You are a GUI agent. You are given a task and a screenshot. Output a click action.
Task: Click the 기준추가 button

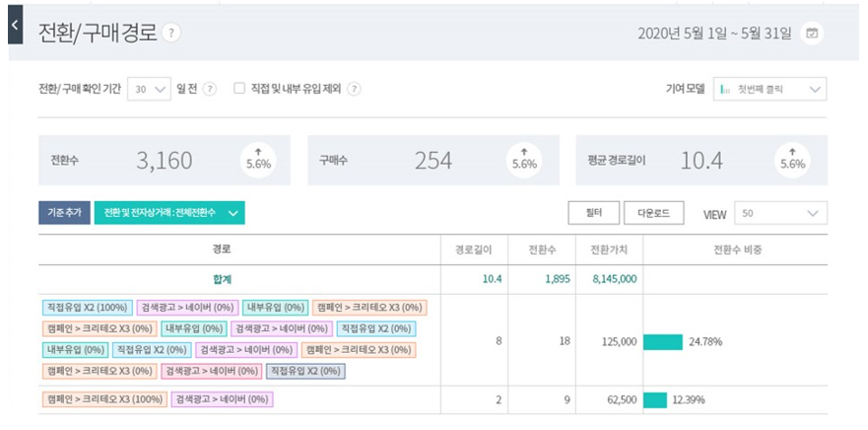(64, 213)
